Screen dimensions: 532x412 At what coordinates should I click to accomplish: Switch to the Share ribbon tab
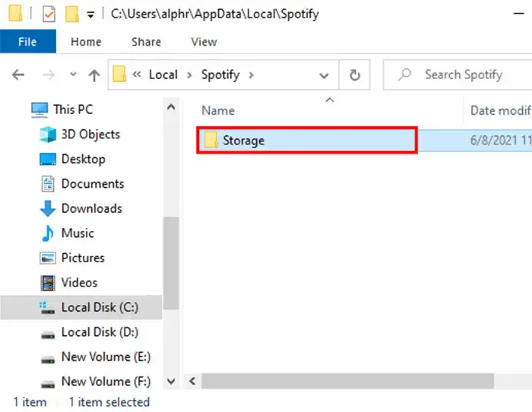[x=146, y=42]
